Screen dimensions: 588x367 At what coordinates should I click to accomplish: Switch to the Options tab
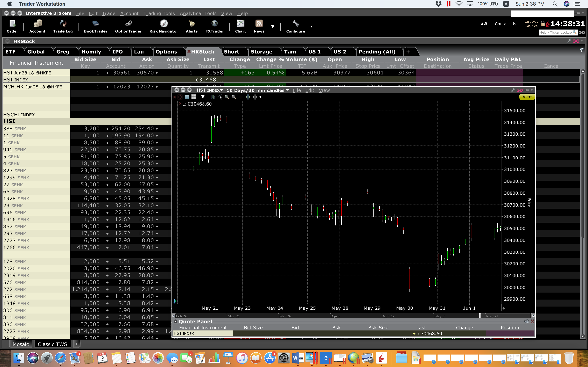166,52
